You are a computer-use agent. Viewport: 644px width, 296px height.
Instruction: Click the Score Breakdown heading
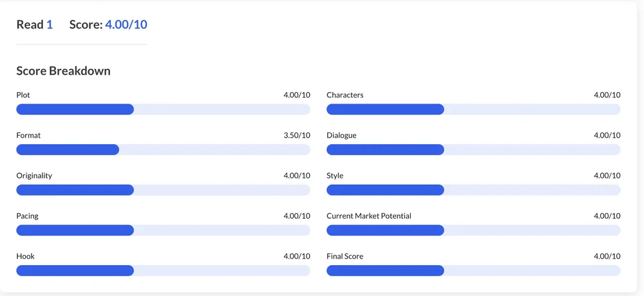pyautogui.click(x=63, y=71)
